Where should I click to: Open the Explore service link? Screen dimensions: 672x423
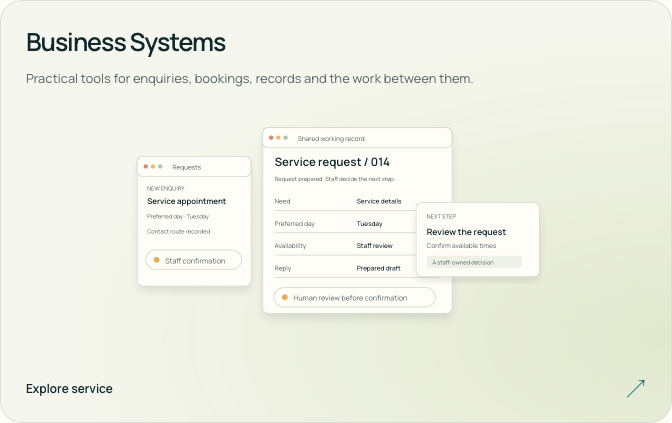coord(69,389)
